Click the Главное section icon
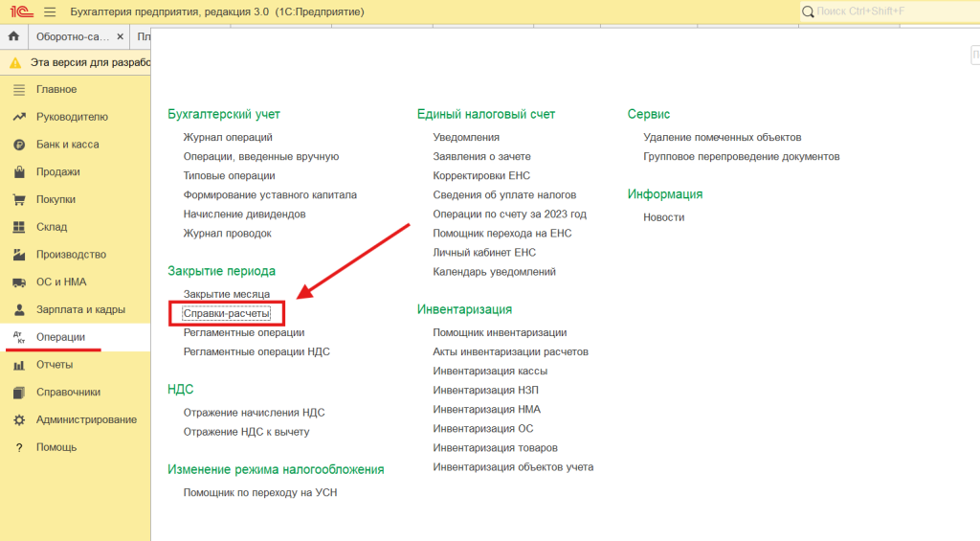The image size is (980, 541). pyautogui.click(x=19, y=89)
